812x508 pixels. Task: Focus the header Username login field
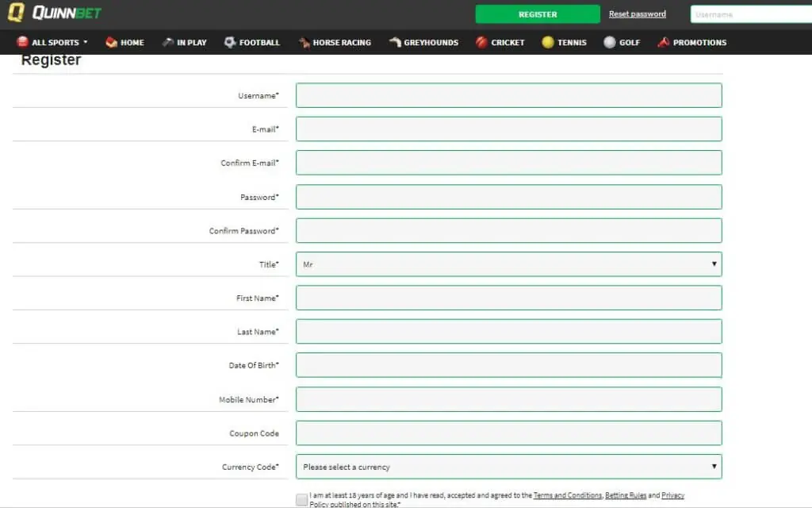[x=751, y=14]
